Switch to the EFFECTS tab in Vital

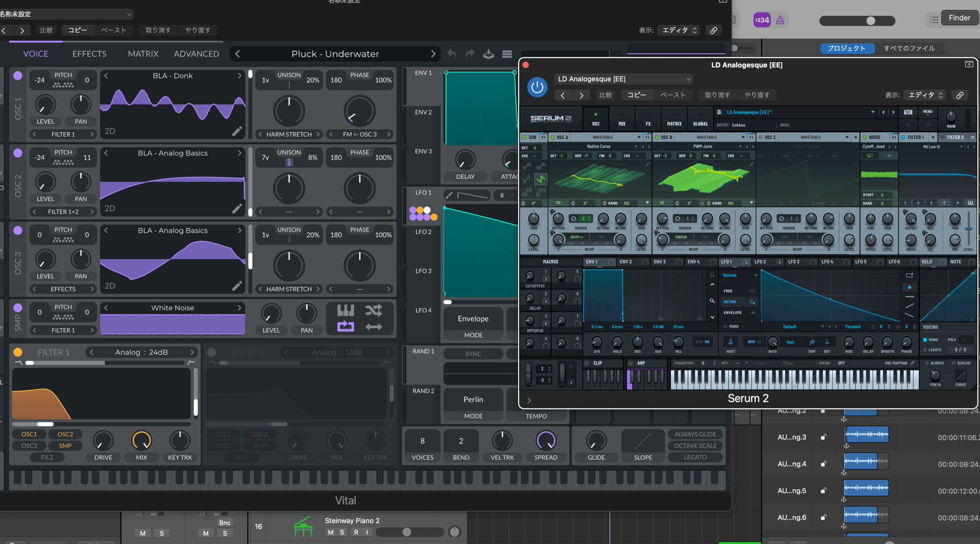89,54
